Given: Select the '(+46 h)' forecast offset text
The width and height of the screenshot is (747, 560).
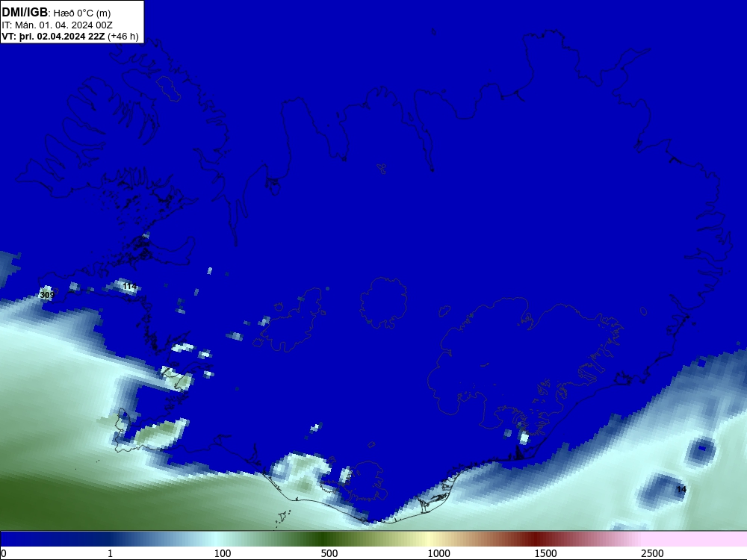Looking at the screenshot, I should pos(123,37).
